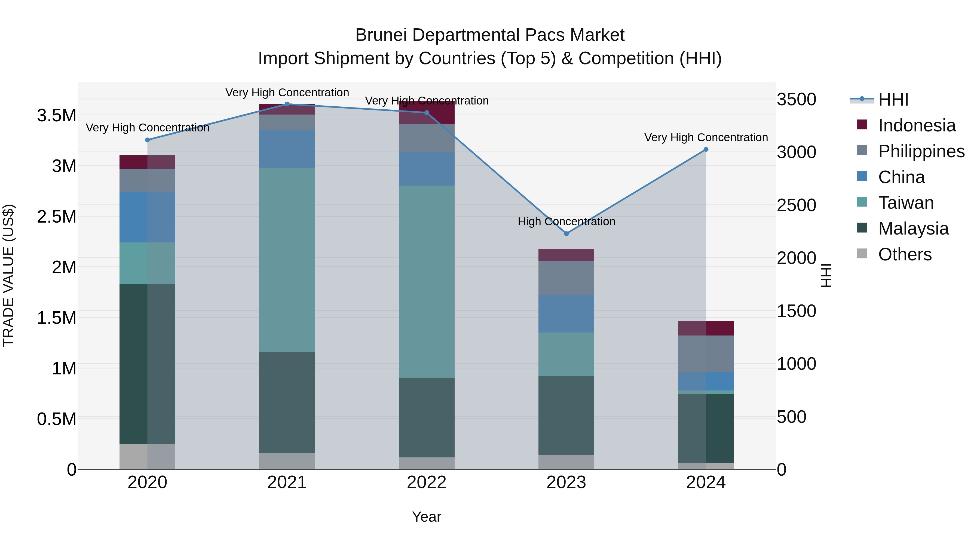Screen dimensions: 980x551
Task: Click the 2020 x-axis label
Action: (148, 482)
